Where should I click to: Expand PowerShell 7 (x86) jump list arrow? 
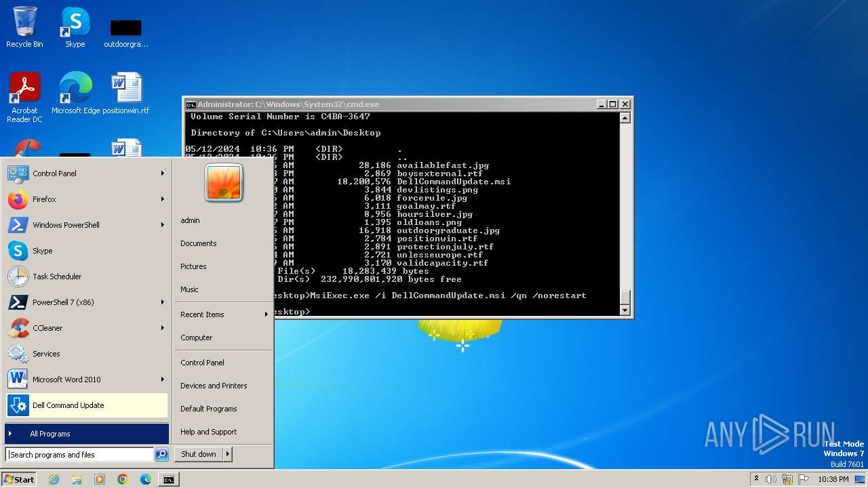click(163, 302)
